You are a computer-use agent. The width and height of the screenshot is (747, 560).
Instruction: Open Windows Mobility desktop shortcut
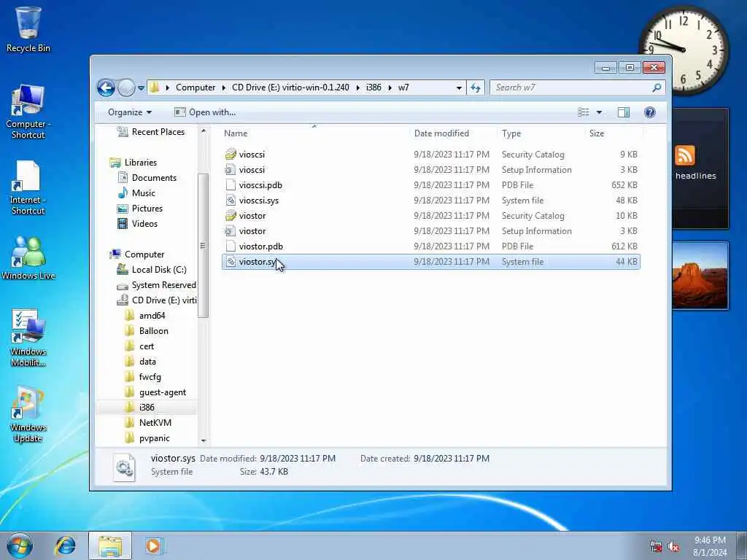(x=28, y=338)
